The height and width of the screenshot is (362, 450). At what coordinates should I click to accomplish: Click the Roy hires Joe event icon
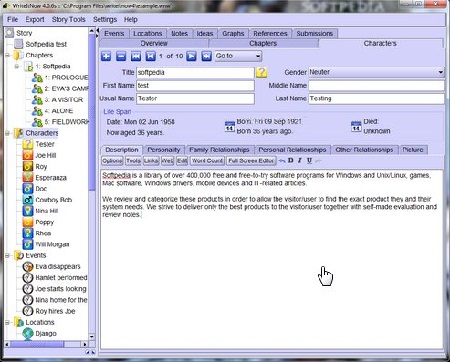28,311
